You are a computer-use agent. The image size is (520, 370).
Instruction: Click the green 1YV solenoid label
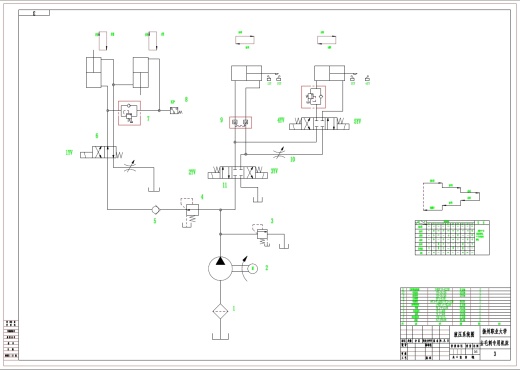click(69, 153)
